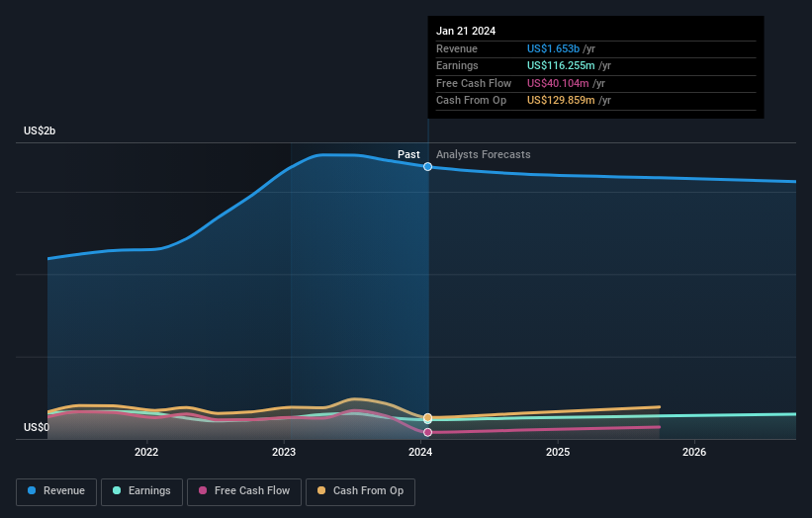The height and width of the screenshot is (518, 812).
Task: Click the Free Cash Flow row label in tooltip
Action: [x=474, y=83]
